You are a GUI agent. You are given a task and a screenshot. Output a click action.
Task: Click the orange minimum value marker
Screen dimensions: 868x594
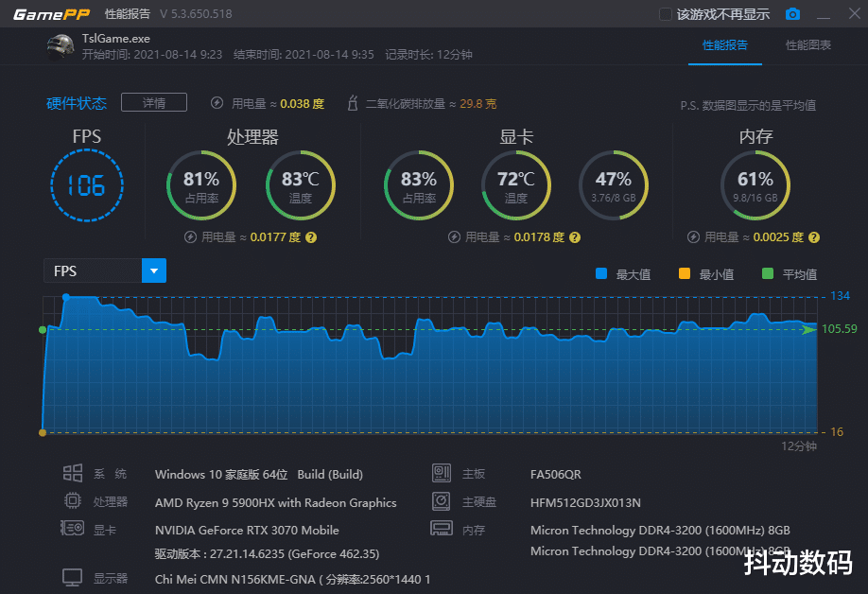[43, 432]
